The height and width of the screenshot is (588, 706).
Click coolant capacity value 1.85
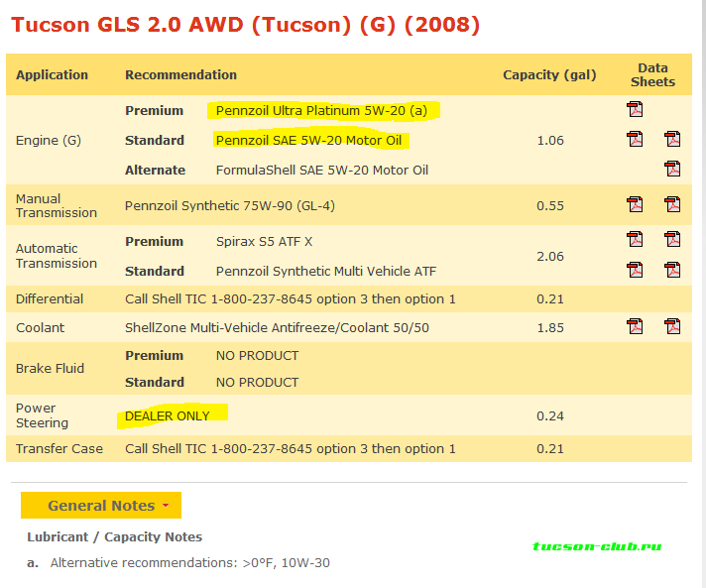click(550, 328)
